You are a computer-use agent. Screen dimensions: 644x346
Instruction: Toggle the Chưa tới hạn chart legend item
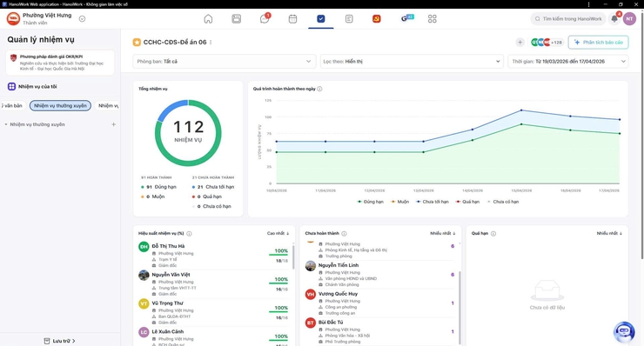pos(432,202)
